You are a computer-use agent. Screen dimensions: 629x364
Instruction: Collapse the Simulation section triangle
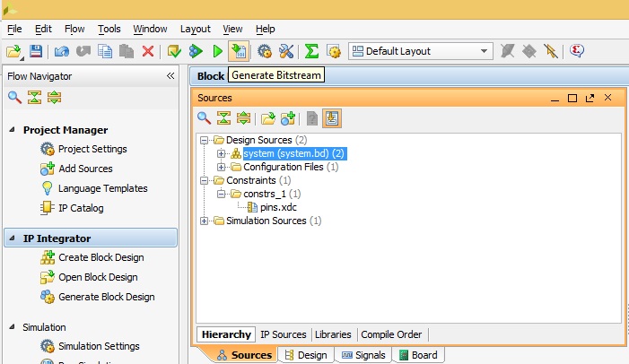pyautogui.click(x=12, y=326)
